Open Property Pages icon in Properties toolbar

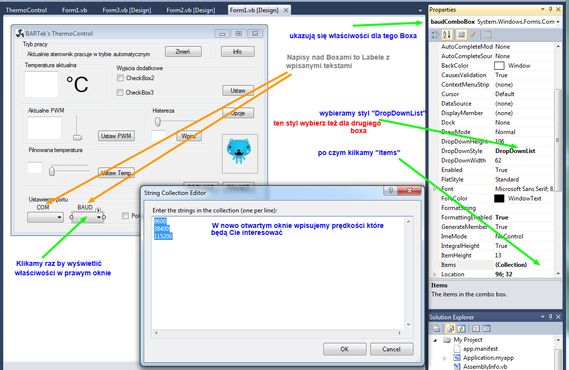tap(487, 35)
